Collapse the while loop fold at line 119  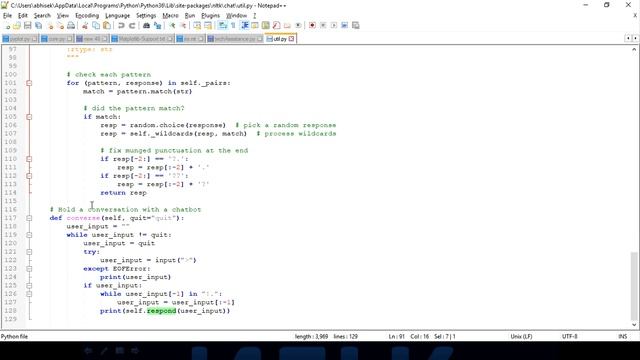[29, 235]
